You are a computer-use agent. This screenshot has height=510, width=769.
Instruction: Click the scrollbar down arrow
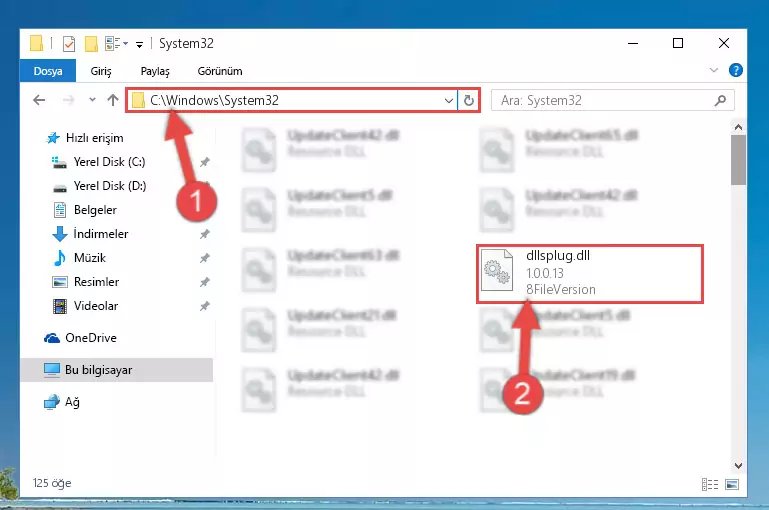[738, 466]
